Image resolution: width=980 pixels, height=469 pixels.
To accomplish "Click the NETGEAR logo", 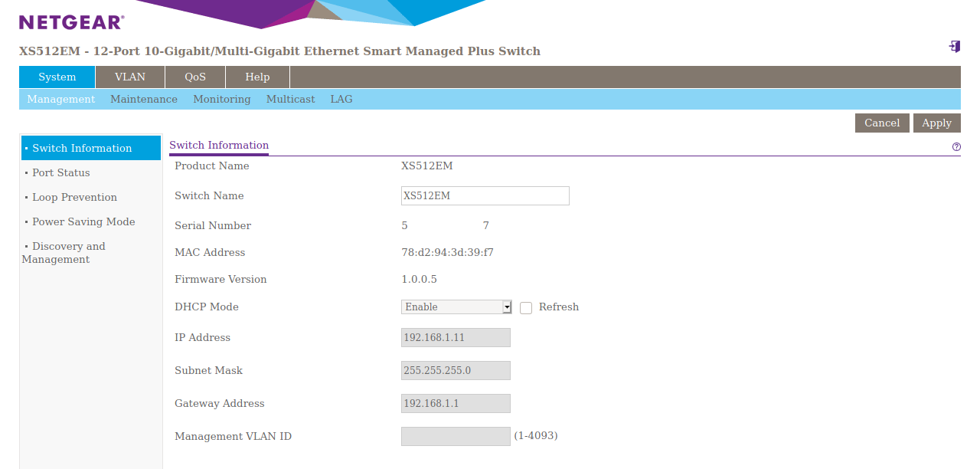I will click(71, 22).
